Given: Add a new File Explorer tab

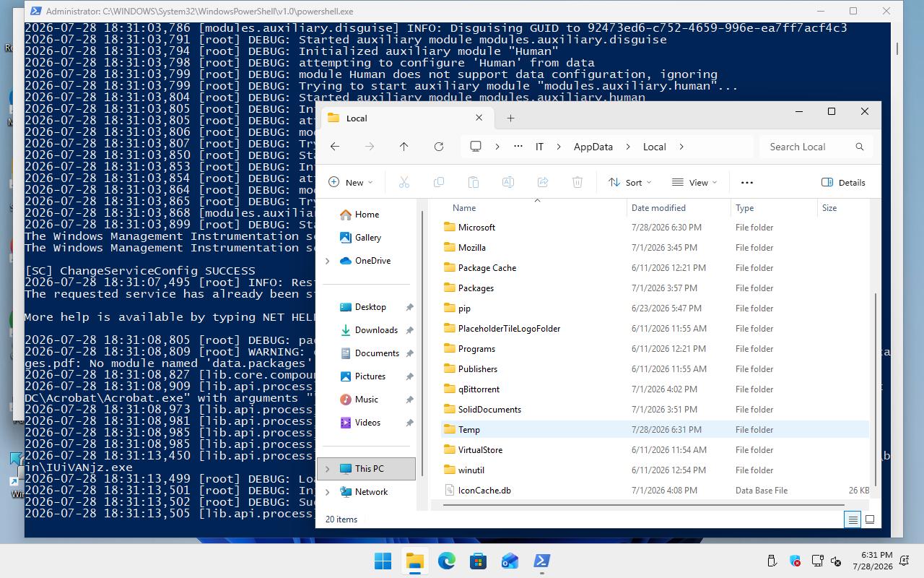Looking at the screenshot, I should (x=510, y=118).
